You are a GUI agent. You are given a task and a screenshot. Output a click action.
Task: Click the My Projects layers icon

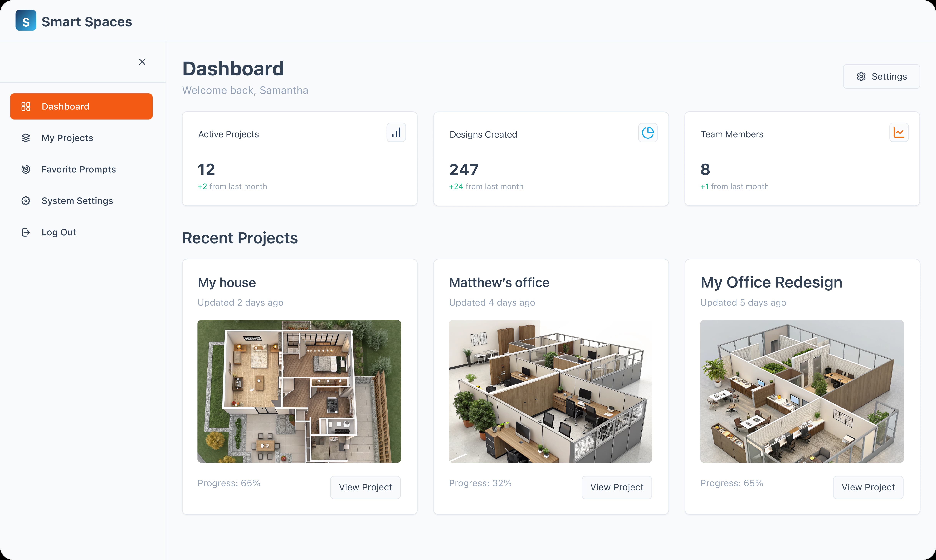point(26,138)
